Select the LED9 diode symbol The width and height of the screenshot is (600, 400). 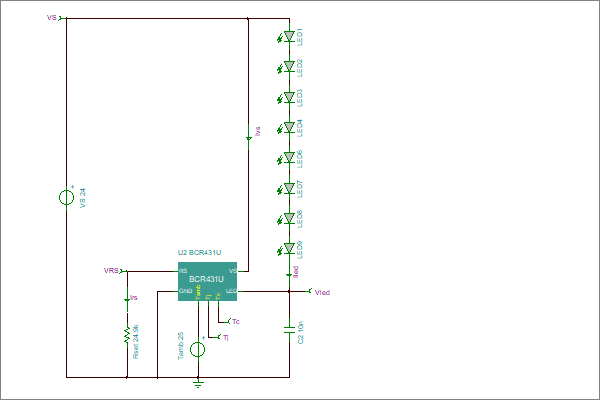click(289, 249)
